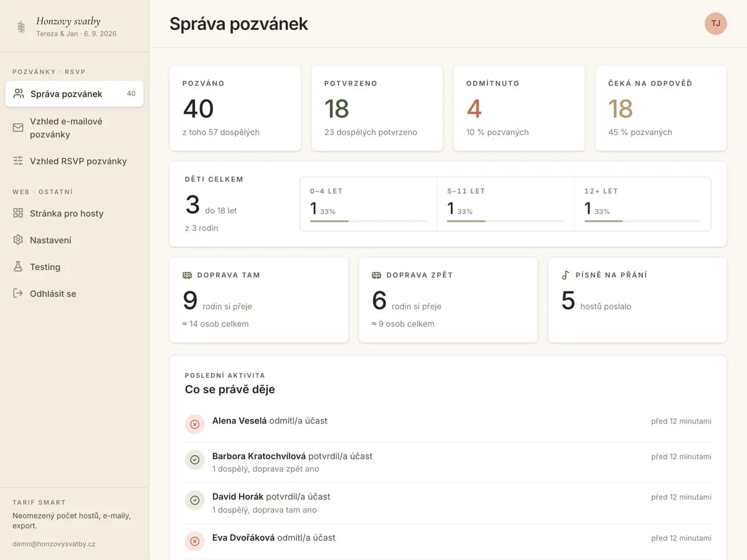Click '10 % pozvaných' text
This screenshot has height=560, width=747.
click(497, 132)
